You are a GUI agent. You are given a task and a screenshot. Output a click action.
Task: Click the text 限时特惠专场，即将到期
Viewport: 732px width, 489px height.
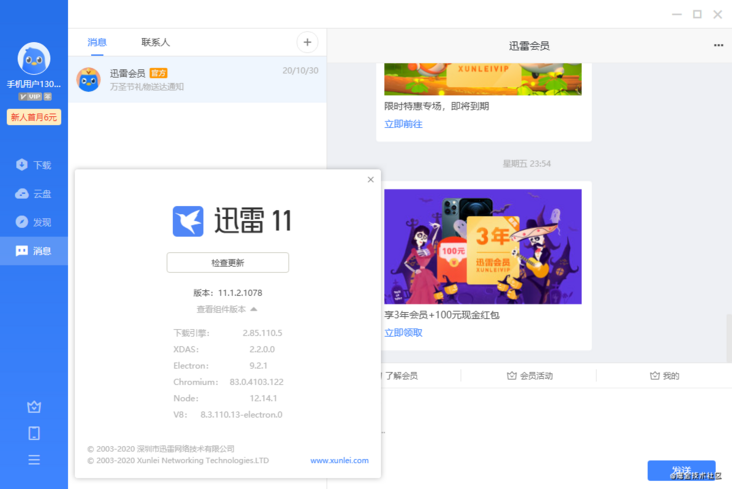(x=436, y=106)
